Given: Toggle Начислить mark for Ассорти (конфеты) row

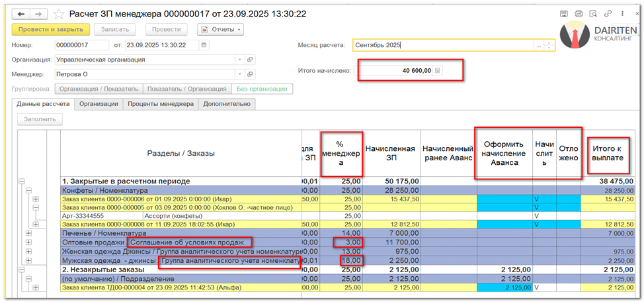Looking at the screenshot, I should coord(545,216).
